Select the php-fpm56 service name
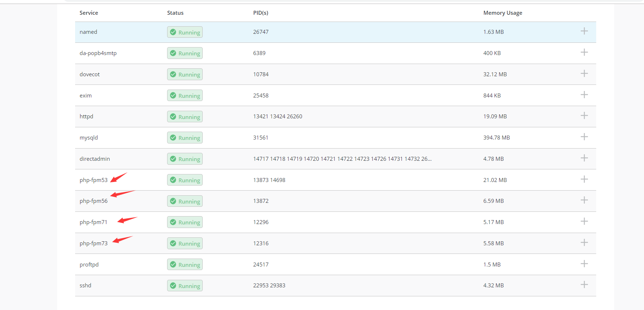This screenshot has height=310, width=644. (93, 201)
